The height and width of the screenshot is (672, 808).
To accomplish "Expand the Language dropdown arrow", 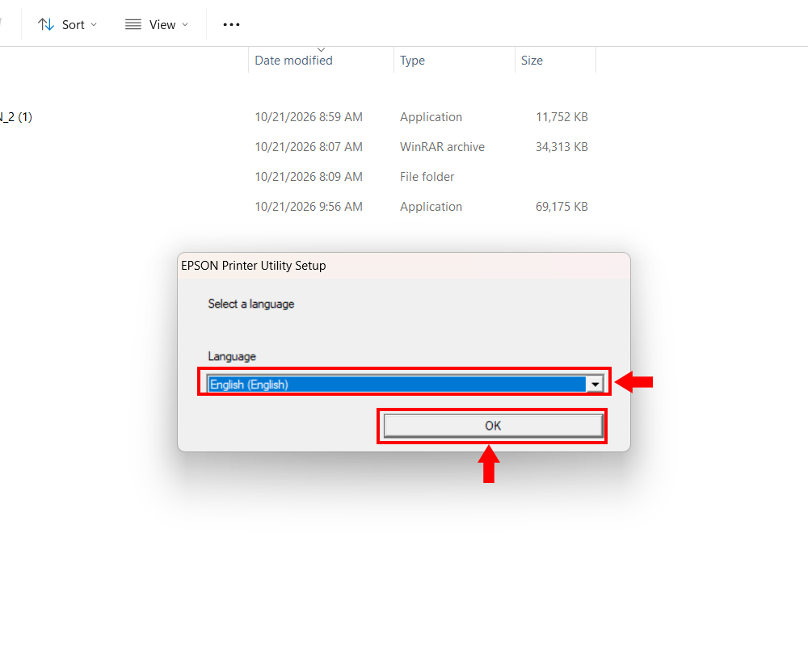I will pyautogui.click(x=595, y=384).
